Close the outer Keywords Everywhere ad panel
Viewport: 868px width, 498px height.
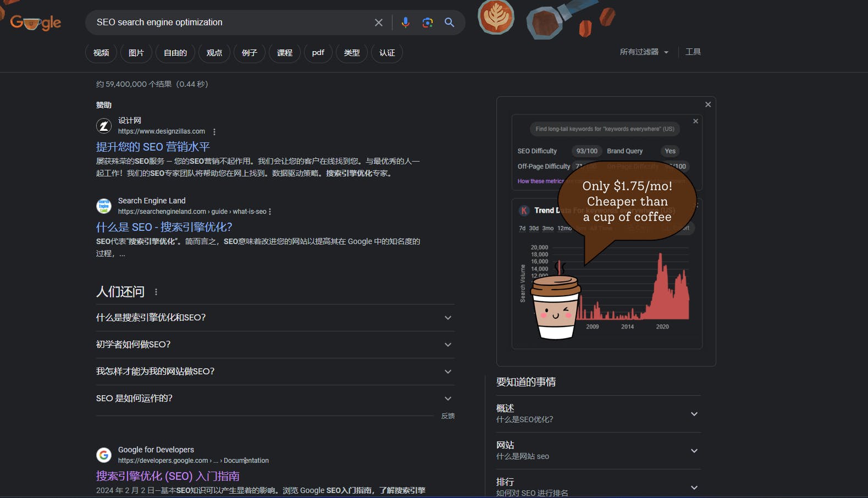(708, 104)
